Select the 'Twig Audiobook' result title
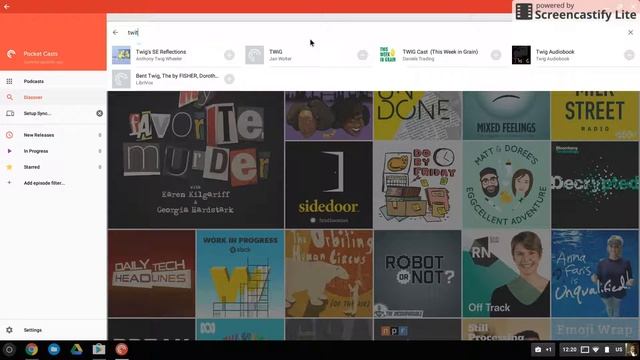This screenshot has height=360, width=640. pyautogui.click(x=555, y=52)
